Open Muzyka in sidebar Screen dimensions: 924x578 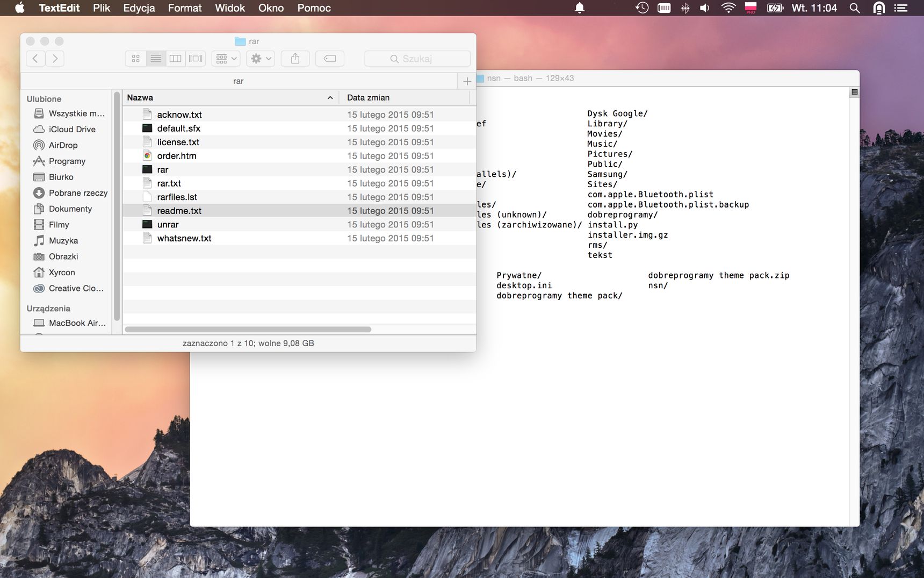tap(56, 241)
